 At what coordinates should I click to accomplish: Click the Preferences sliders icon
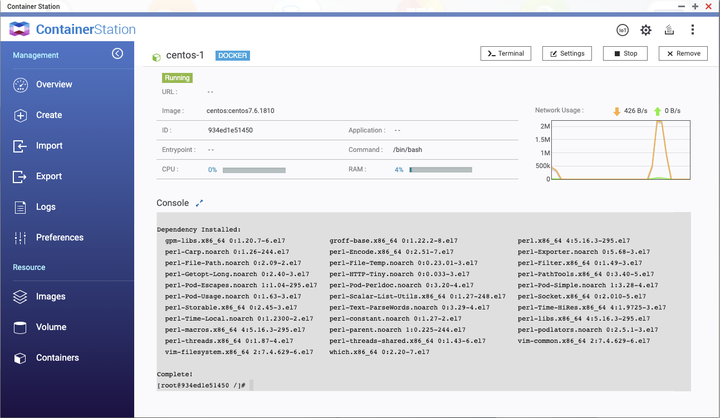click(20, 238)
